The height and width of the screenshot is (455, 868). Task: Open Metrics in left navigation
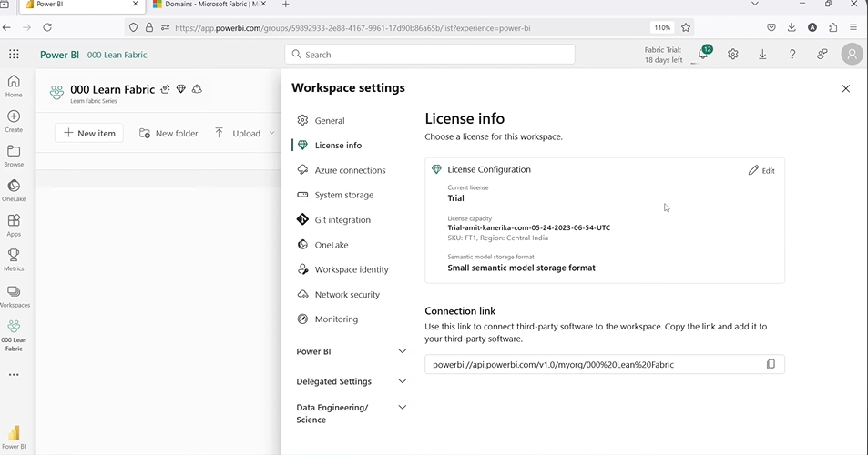(14, 260)
